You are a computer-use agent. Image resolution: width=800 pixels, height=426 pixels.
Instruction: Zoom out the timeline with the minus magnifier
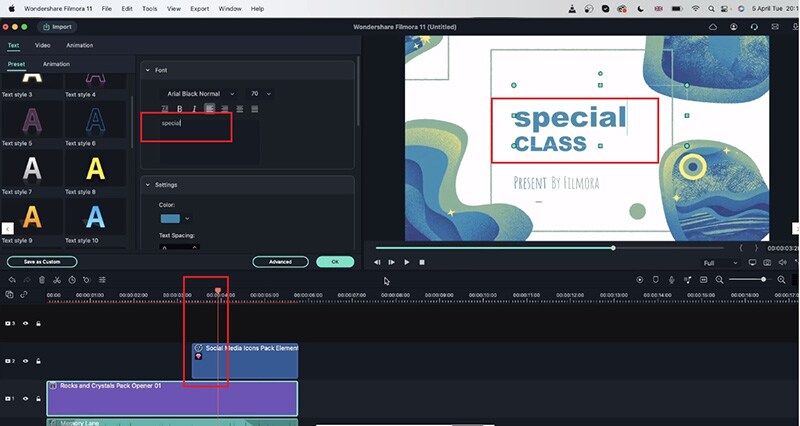(719, 280)
